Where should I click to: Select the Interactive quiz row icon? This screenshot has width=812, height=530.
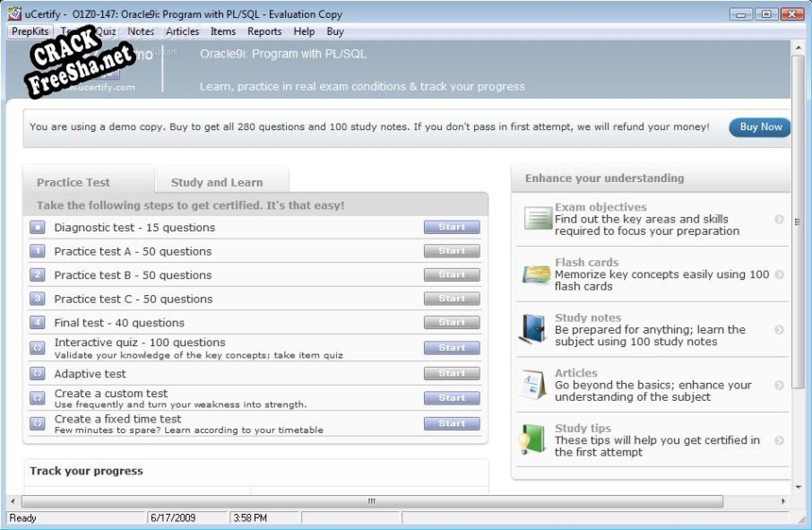coord(38,348)
